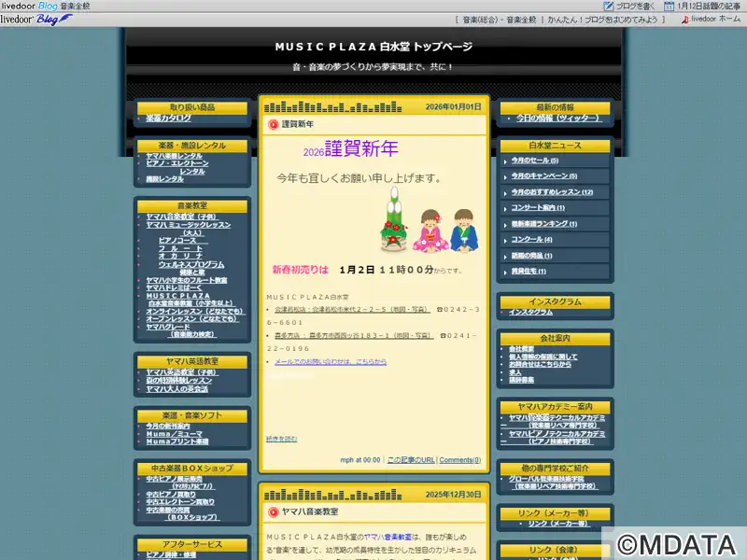This screenshot has height=560, width=747.
Task: Open お問合せはこちらから link
Action: point(540,364)
